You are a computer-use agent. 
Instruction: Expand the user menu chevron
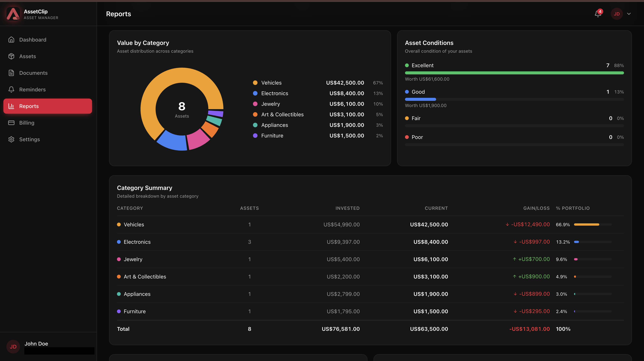pyautogui.click(x=629, y=14)
